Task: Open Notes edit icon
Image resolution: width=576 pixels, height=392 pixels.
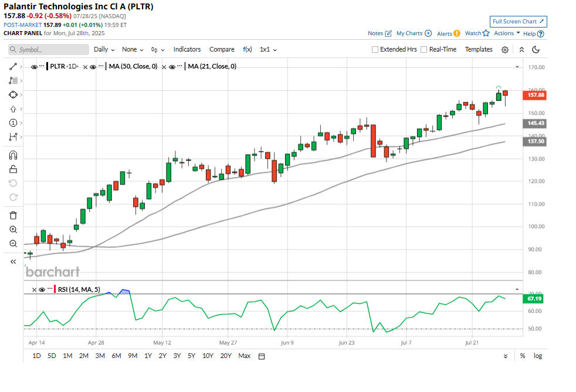Action: point(388,33)
